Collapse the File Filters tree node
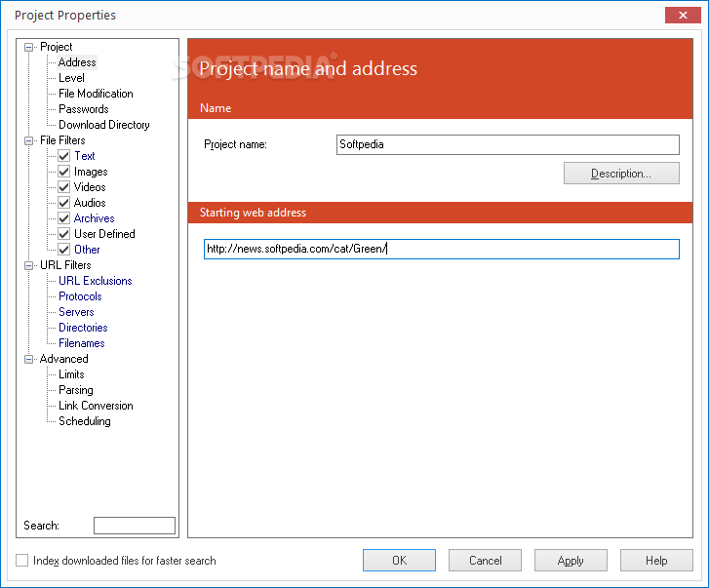Viewport: 709px width, 588px height. (x=28, y=140)
